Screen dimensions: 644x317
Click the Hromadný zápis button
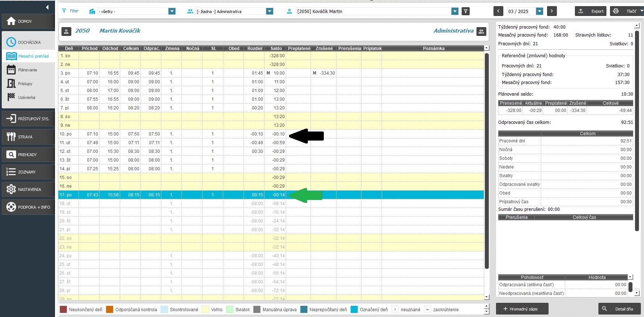[522, 309]
